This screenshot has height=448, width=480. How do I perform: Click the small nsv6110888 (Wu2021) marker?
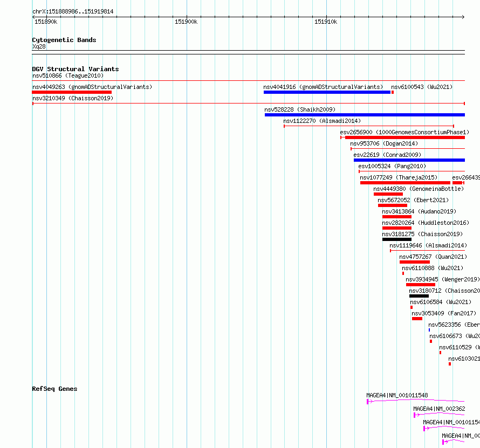[403, 273]
